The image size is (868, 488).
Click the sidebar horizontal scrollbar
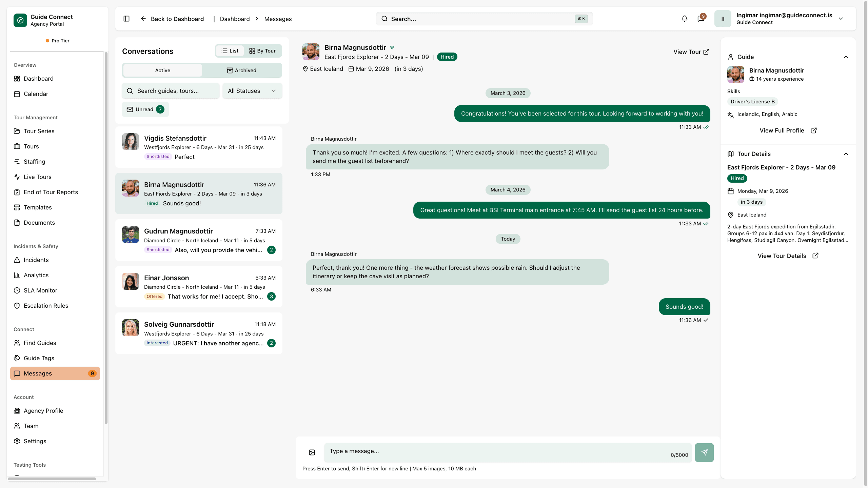pos(52,479)
